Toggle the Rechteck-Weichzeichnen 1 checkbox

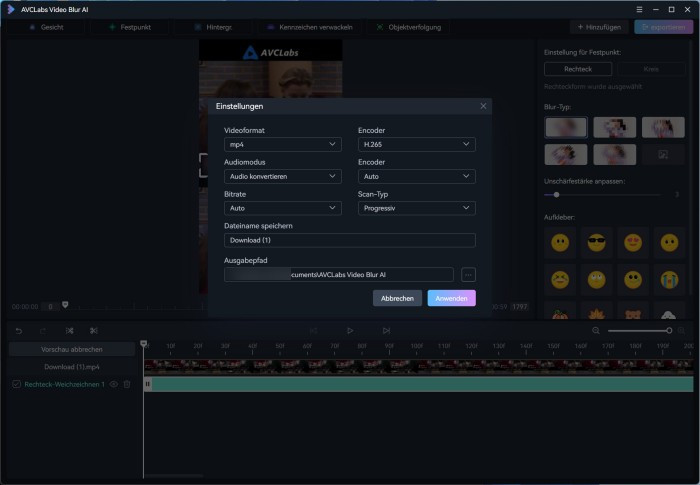[x=17, y=384]
